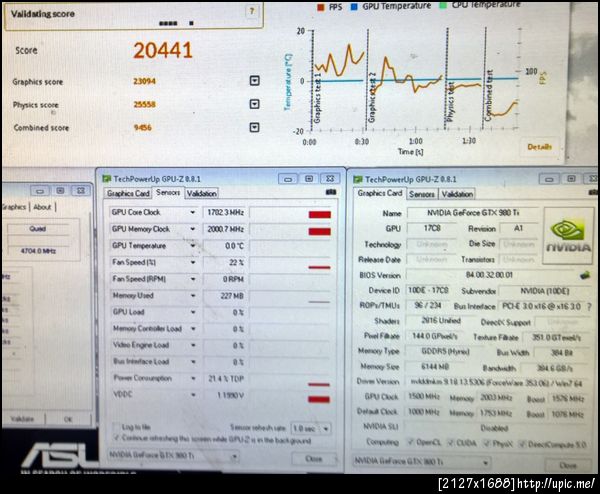Select the Sensors tab in left GPU-Z window
The height and width of the screenshot is (494, 600).
click(x=168, y=192)
